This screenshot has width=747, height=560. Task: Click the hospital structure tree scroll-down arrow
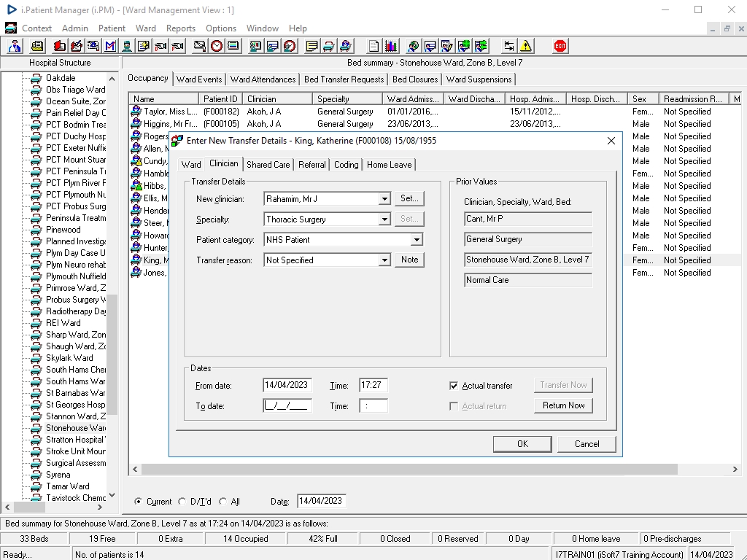click(x=112, y=495)
